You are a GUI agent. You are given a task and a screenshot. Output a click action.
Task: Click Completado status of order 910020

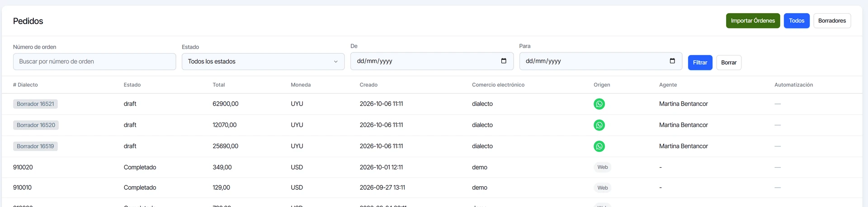click(140, 167)
